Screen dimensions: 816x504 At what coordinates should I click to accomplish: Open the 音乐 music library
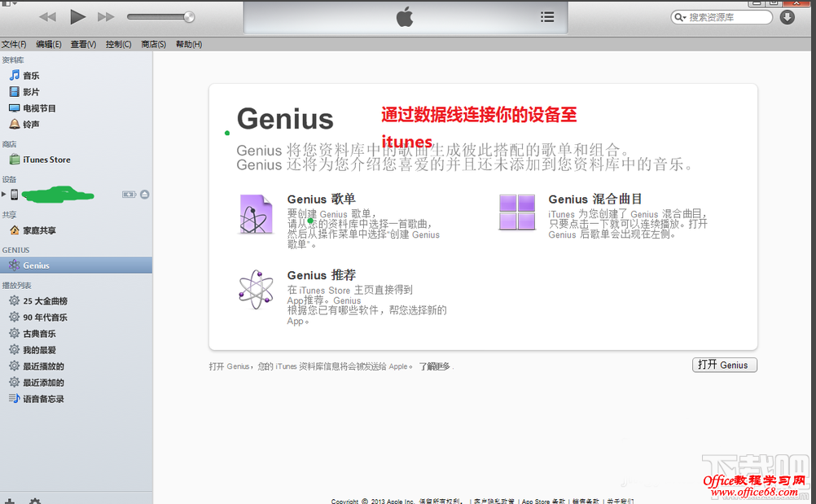pos(31,76)
